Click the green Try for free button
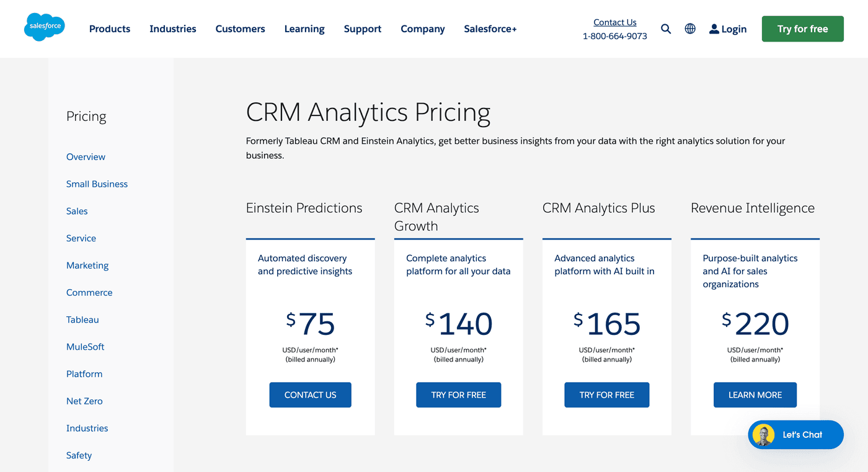This screenshot has width=868, height=472. coord(802,29)
